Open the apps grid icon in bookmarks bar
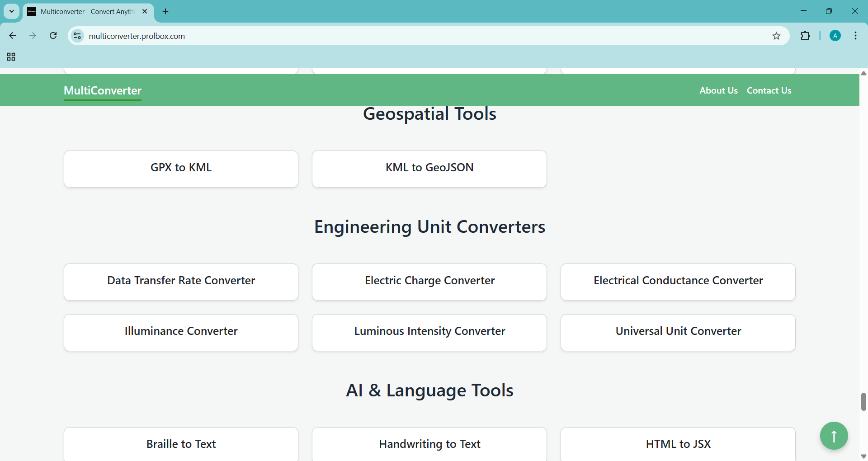 click(x=11, y=57)
